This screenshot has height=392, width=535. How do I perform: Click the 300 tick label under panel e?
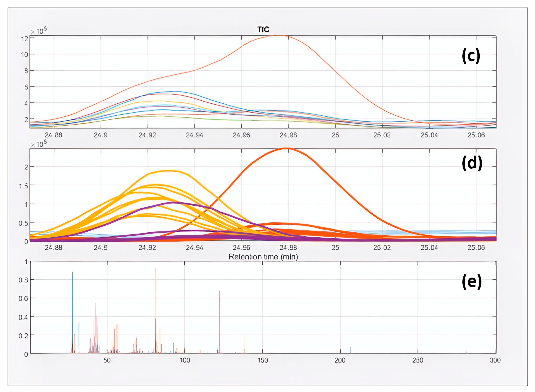click(x=495, y=360)
